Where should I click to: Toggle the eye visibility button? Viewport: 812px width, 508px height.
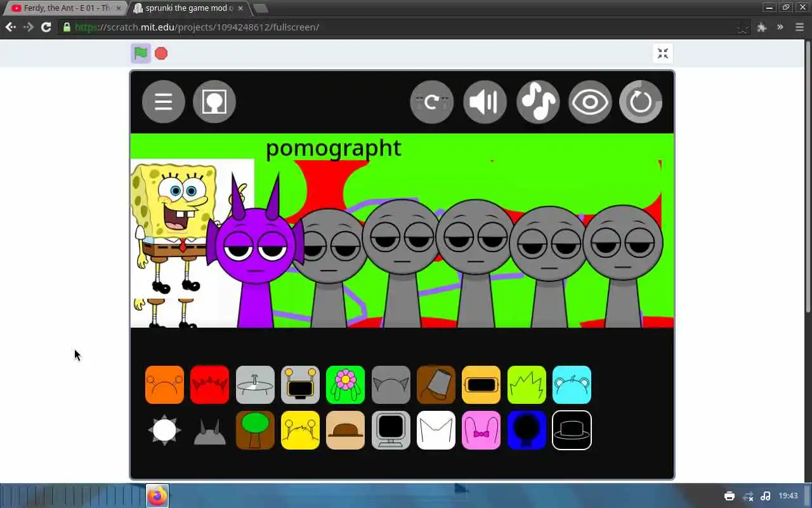590,102
